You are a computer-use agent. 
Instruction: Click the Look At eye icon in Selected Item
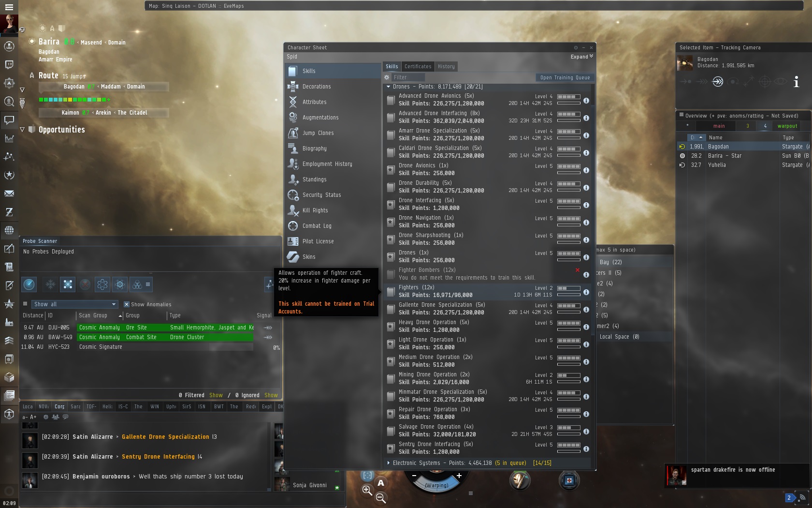coord(780,82)
